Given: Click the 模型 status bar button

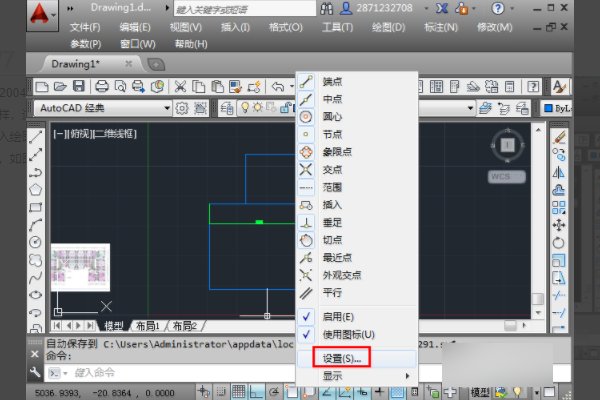Looking at the screenshot, I should pos(479,392).
